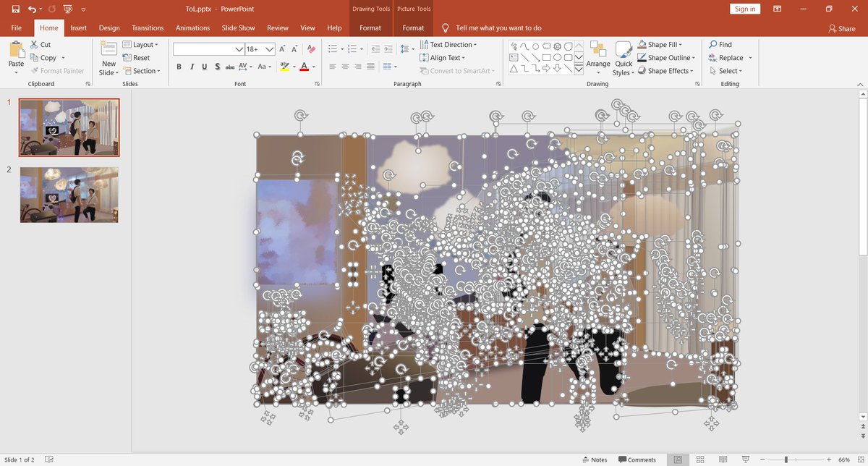The image size is (868, 466).
Task: Switch to the Animations tab
Action: [x=192, y=28]
